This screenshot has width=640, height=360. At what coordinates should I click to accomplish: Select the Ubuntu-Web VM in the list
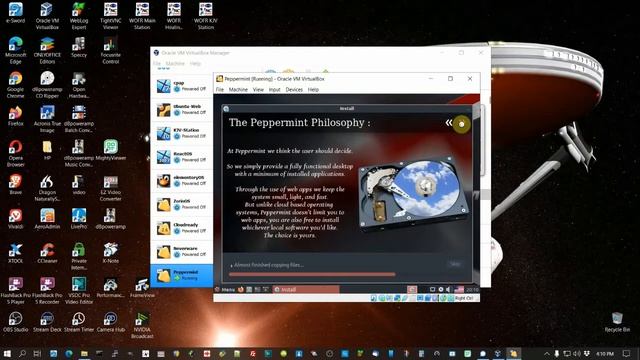[x=182, y=109]
